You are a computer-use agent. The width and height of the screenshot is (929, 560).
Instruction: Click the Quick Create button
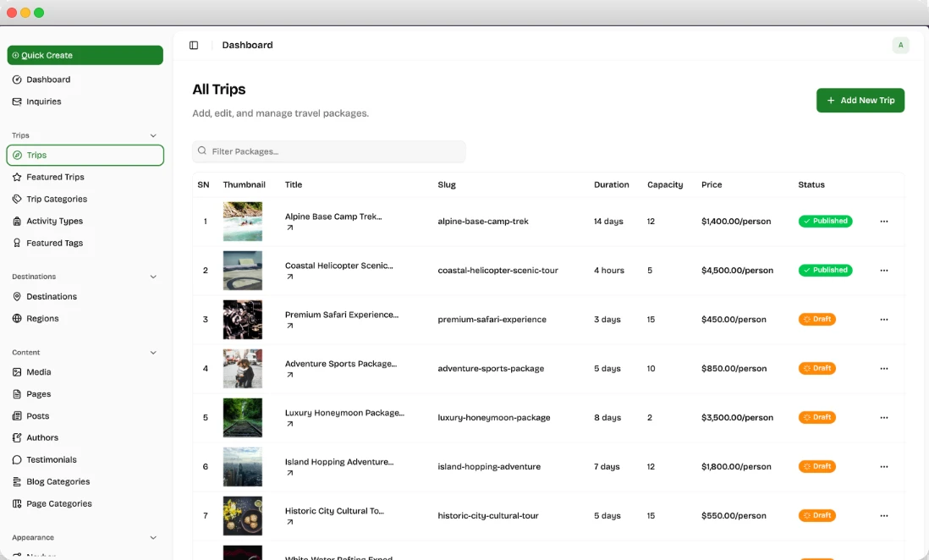pyautogui.click(x=85, y=55)
